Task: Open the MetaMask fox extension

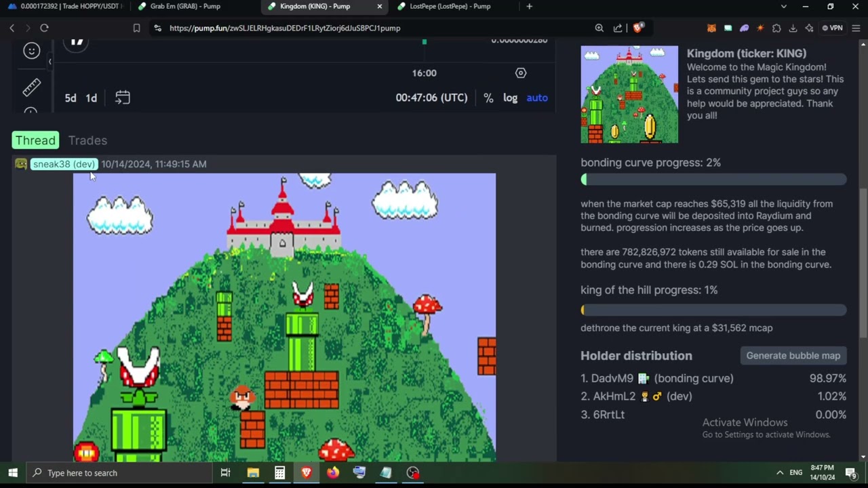Action: (x=711, y=28)
